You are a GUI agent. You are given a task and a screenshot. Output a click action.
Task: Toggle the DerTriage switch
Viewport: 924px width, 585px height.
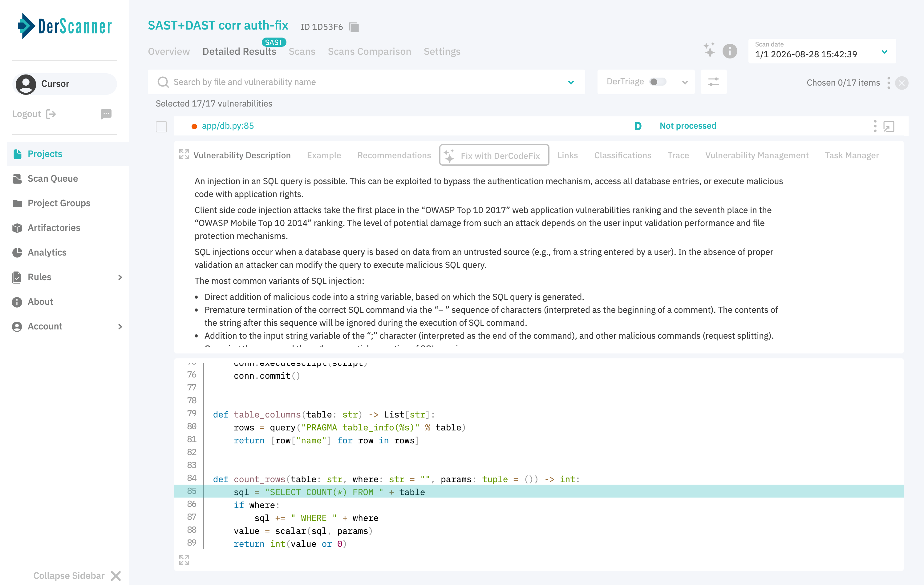pos(658,82)
